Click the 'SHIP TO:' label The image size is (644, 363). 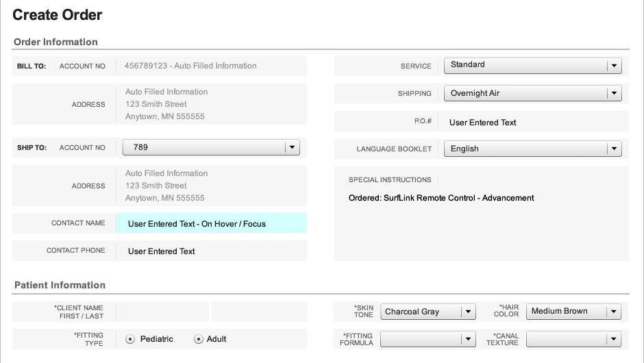(32, 148)
